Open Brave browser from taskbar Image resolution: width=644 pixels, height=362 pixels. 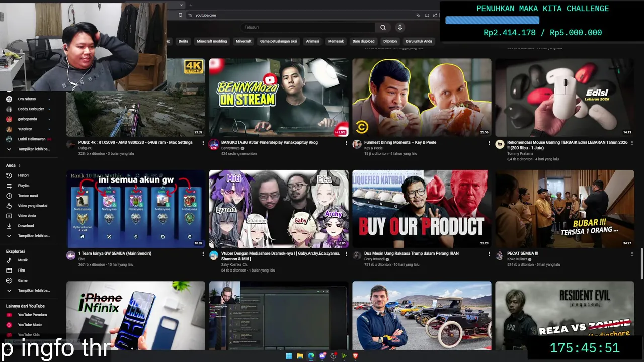point(355,356)
